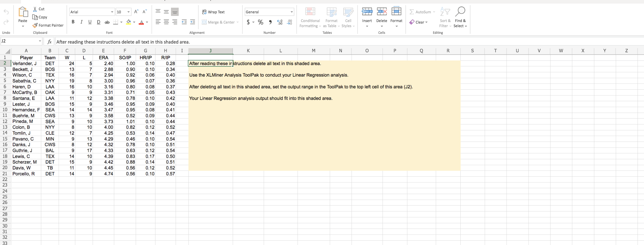Decrease the font size
This screenshot has height=245, width=644.
coord(145,12)
